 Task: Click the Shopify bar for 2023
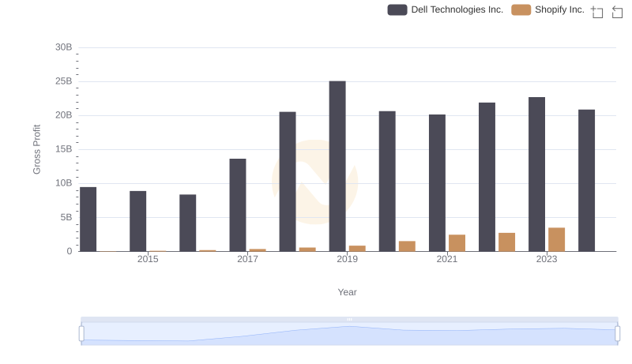(x=557, y=239)
